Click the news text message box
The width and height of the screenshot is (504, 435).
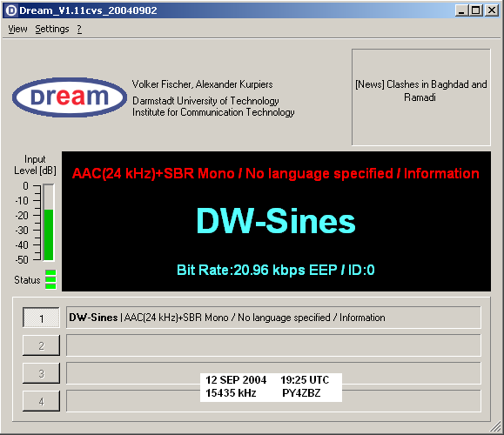point(421,97)
